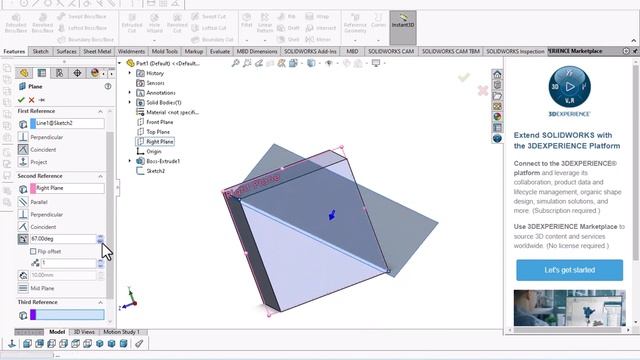This screenshot has width=640, height=360.
Task: Play the 3DEXPERIENCE compass video icon
Action: (x=569, y=87)
